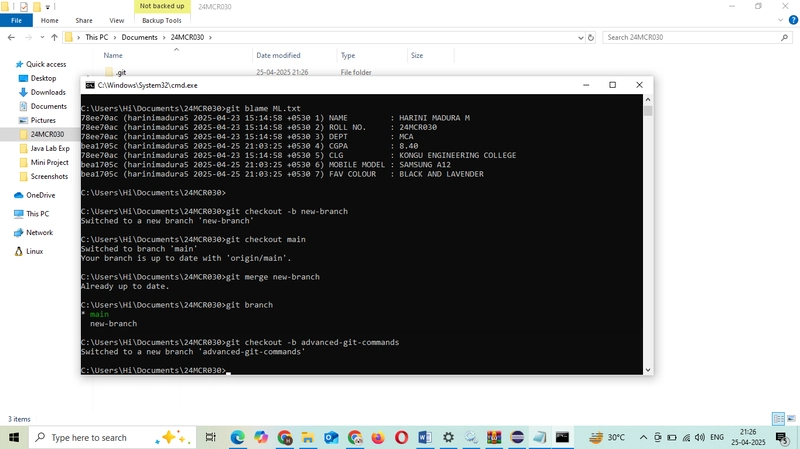Open the cmd.exe window system icon
This screenshot has width=800, height=449.
coord(90,85)
